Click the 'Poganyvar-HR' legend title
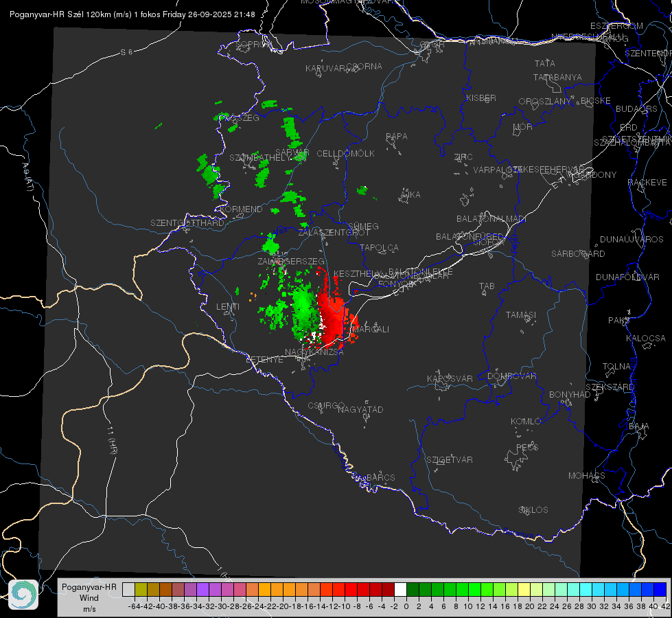Screen dimensions: 672x618 point(89,587)
